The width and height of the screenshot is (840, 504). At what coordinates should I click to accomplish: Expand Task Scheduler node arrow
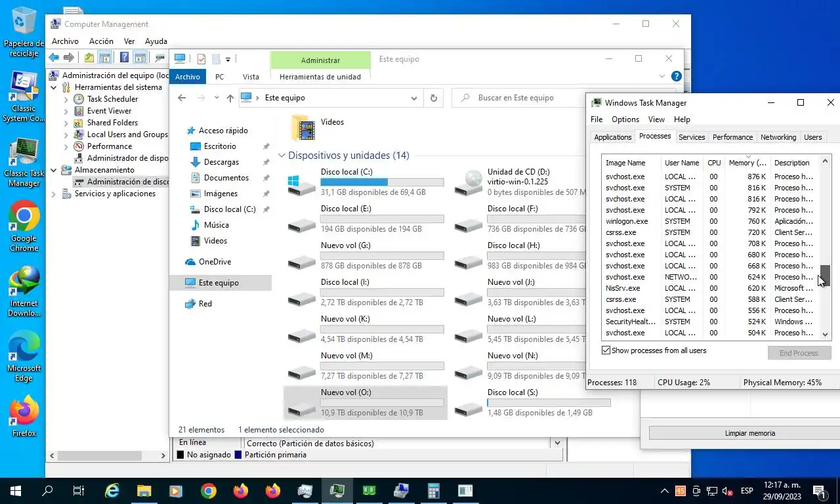click(66, 99)
